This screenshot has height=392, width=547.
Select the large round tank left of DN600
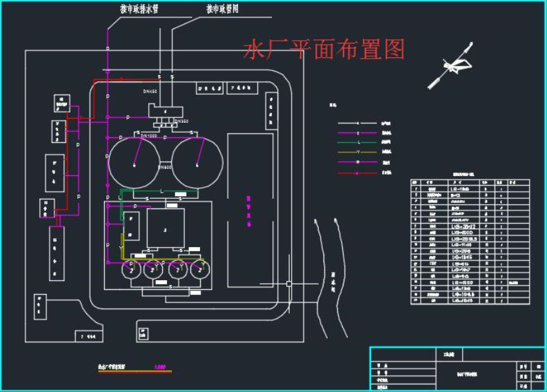click(x=135, y=163)
